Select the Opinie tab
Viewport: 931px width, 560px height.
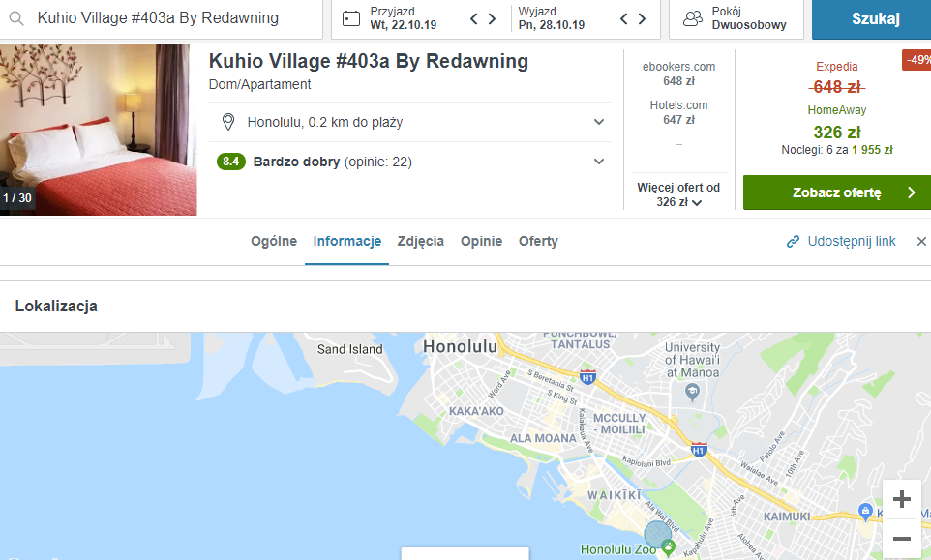481,241
